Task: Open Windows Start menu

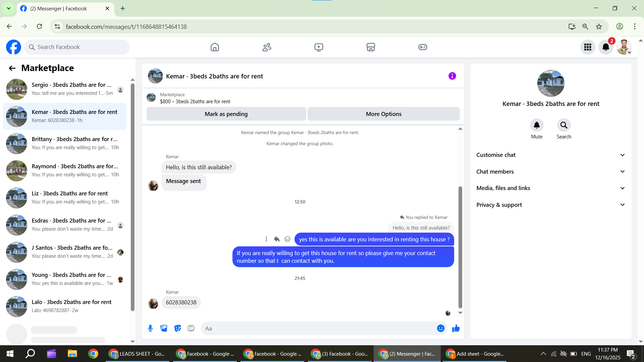Action: (x=10, y=354)
